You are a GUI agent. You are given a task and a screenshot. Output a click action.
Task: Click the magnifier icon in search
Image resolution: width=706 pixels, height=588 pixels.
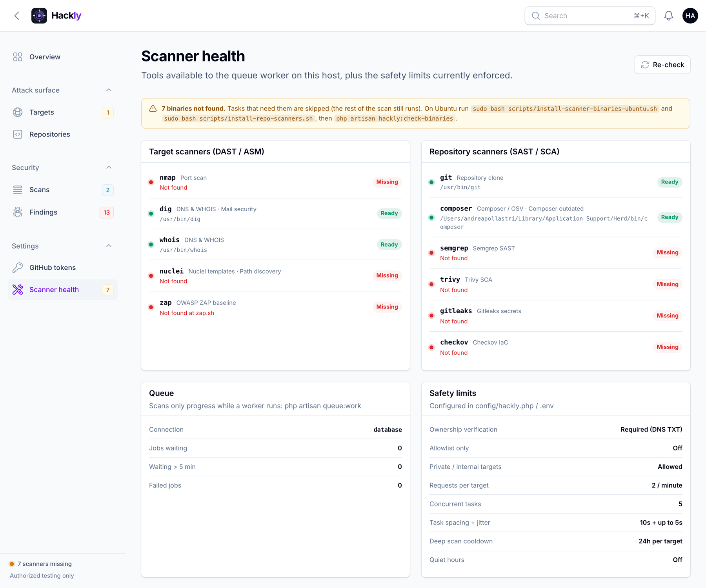click(x=536, y=16)
